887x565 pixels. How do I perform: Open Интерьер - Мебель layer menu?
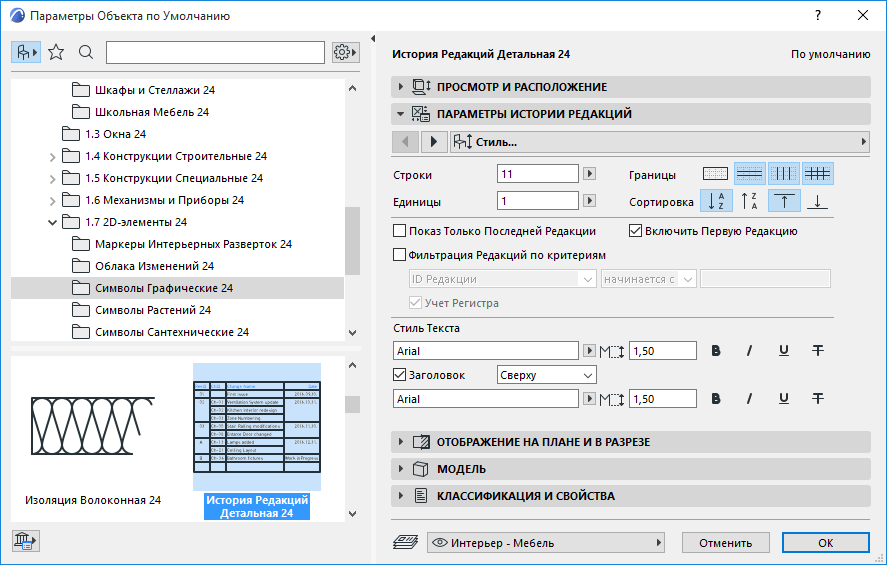click(546, 543)
